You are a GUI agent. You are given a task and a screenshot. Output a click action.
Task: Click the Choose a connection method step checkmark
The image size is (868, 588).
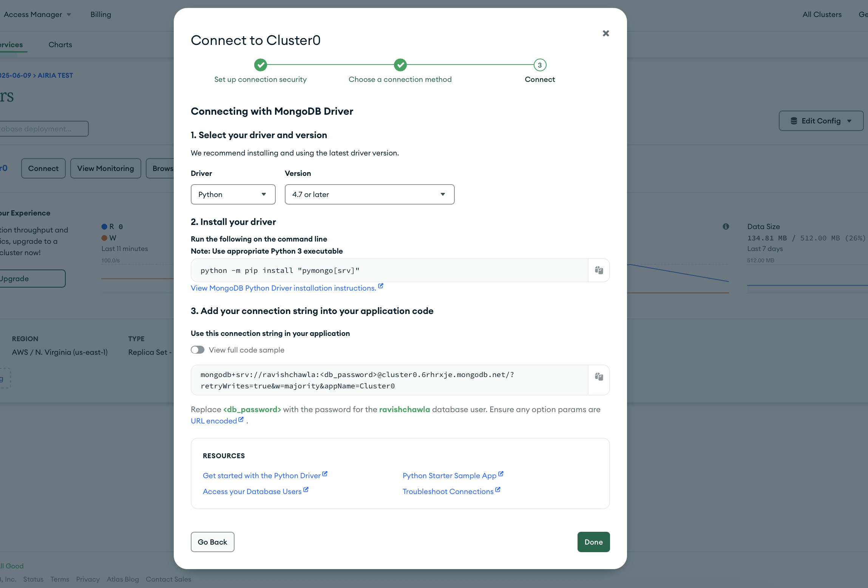400,65
